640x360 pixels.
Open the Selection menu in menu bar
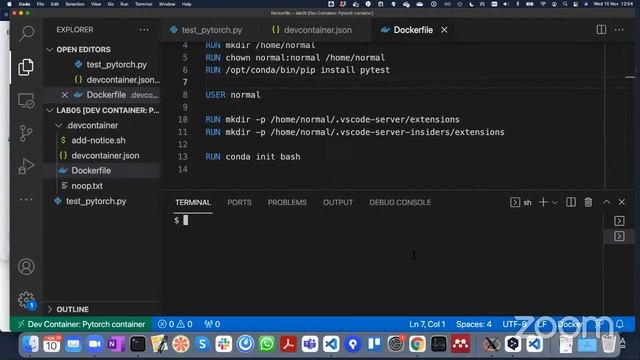tap(75, 4)
